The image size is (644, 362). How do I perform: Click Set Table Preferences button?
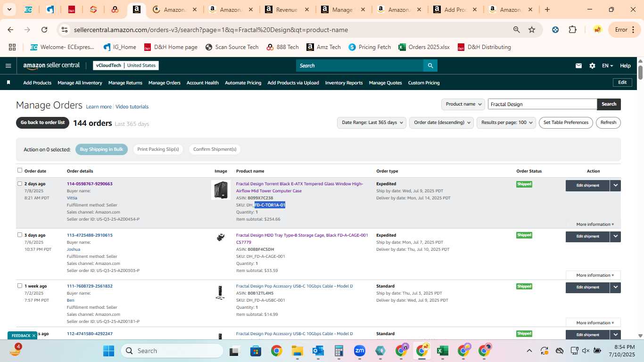point(566,123)
